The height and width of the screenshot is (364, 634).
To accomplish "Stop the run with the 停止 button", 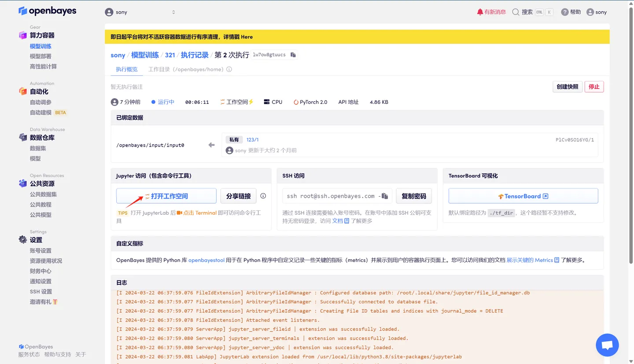I will (594, 87).
